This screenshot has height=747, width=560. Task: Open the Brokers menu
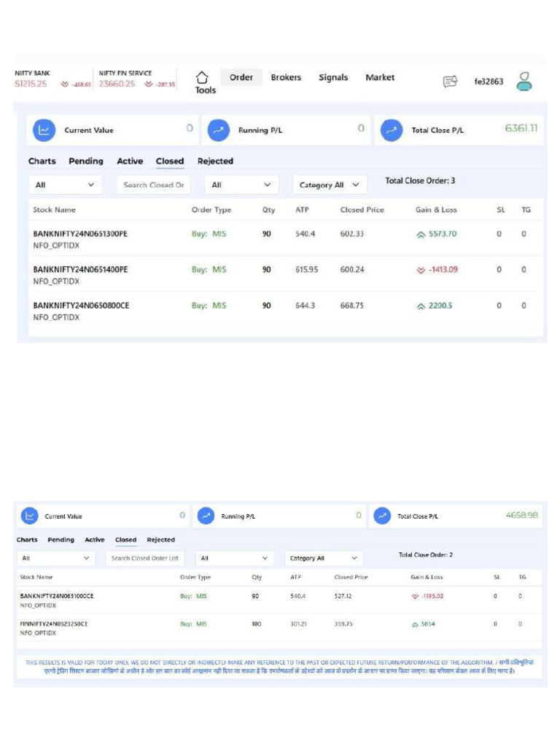[x=286, y=77]
